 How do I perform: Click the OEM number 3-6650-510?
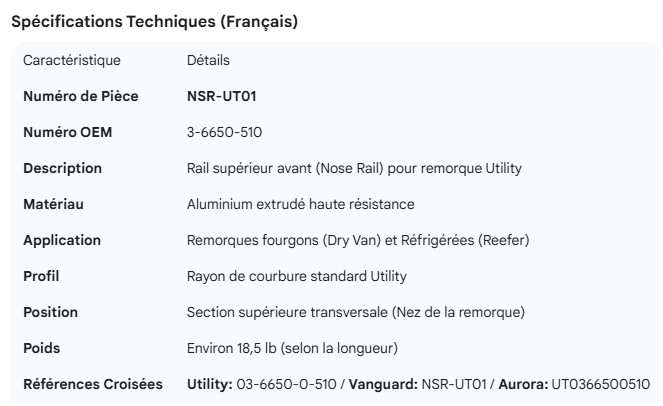[225, 132]
